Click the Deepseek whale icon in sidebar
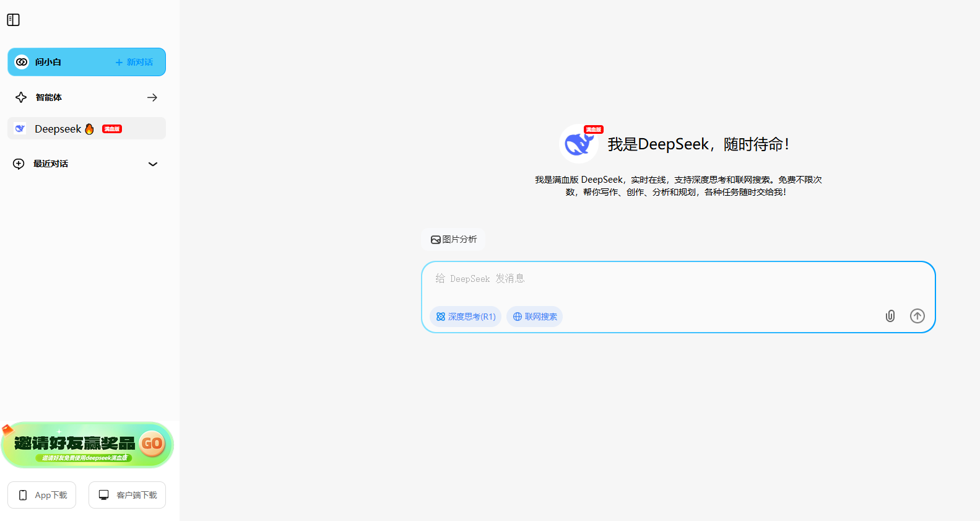Image resolution: width=980 pixels, height=521 pixels. pos(20,128)
